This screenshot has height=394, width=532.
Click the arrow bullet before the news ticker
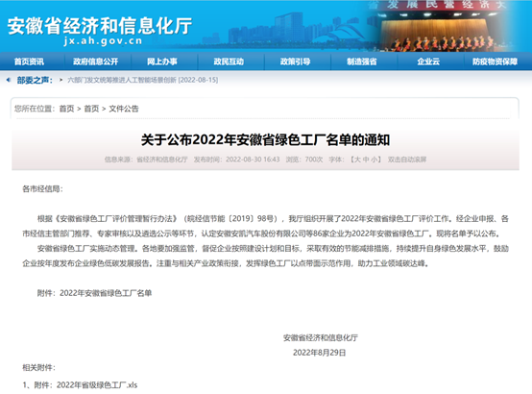click(x=61, y=80)
